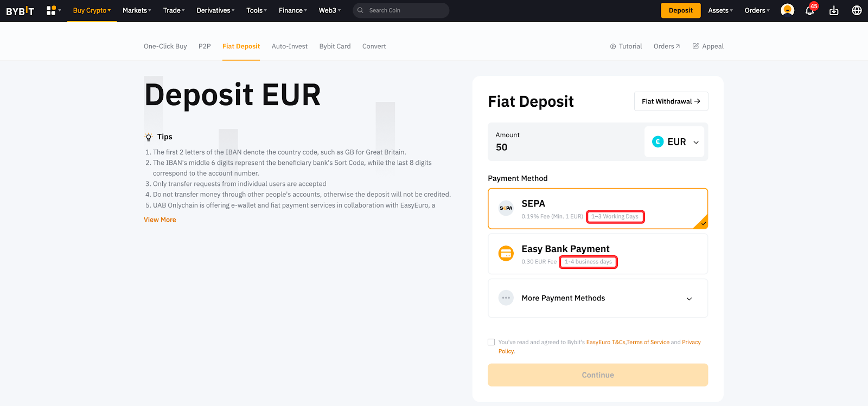Open the apps grid menu icon
The image size is (868, 406).
(x=52, y=10)
